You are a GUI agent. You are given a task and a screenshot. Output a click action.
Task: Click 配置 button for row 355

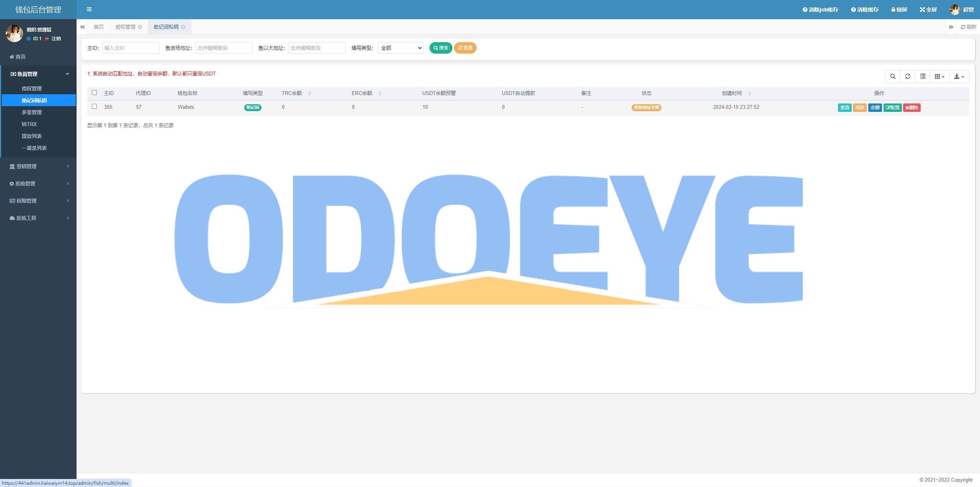pyautogui.click(x=892, y=108)
